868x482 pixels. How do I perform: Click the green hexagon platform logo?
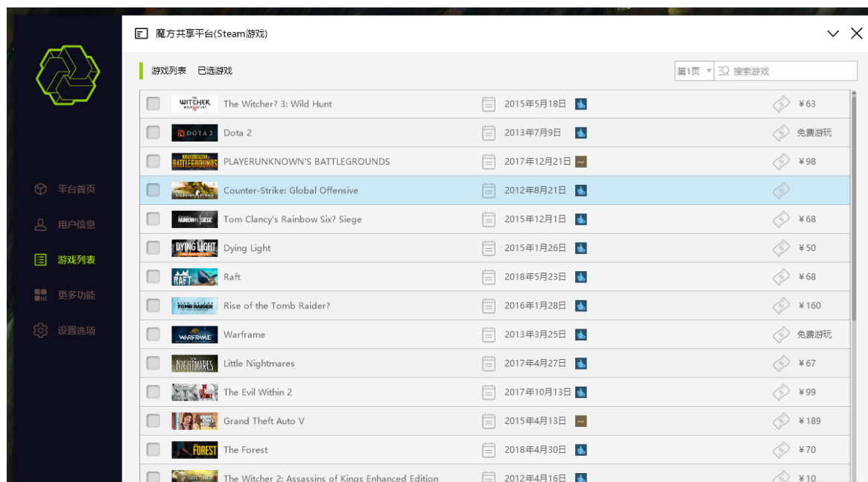[x=68, y=75]
